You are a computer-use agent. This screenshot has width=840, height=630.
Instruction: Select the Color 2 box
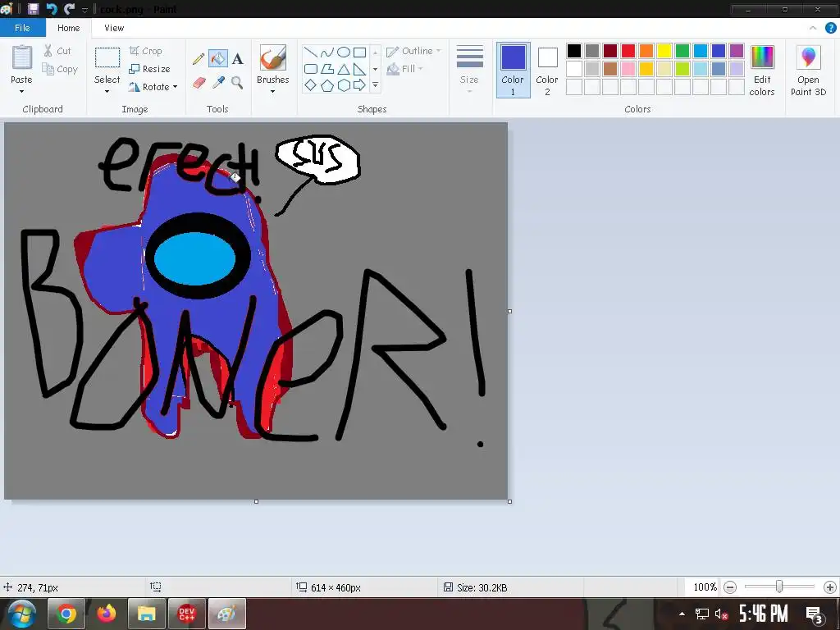click(x=547, y=71)
